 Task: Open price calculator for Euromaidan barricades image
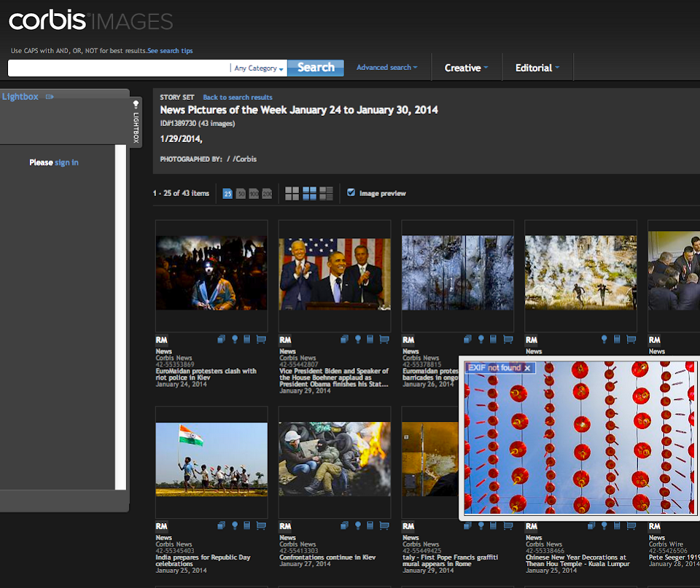[x=494, y=340]
